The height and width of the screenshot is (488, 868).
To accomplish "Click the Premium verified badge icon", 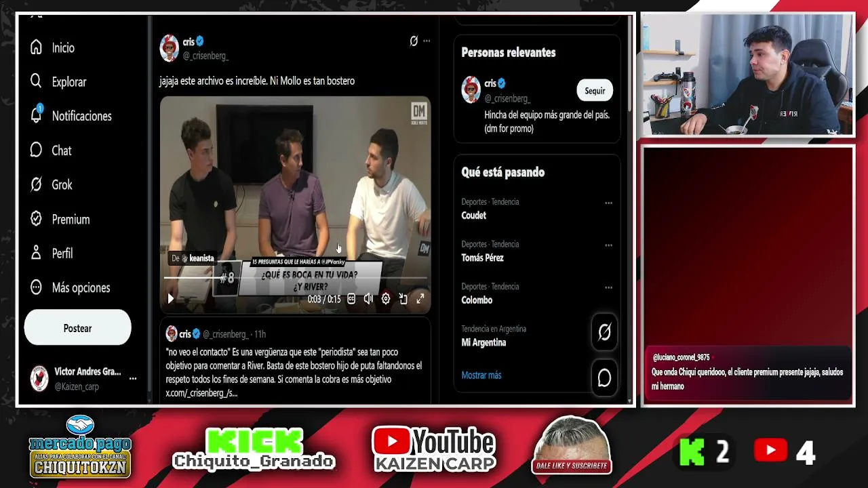I will coord(37,218).
